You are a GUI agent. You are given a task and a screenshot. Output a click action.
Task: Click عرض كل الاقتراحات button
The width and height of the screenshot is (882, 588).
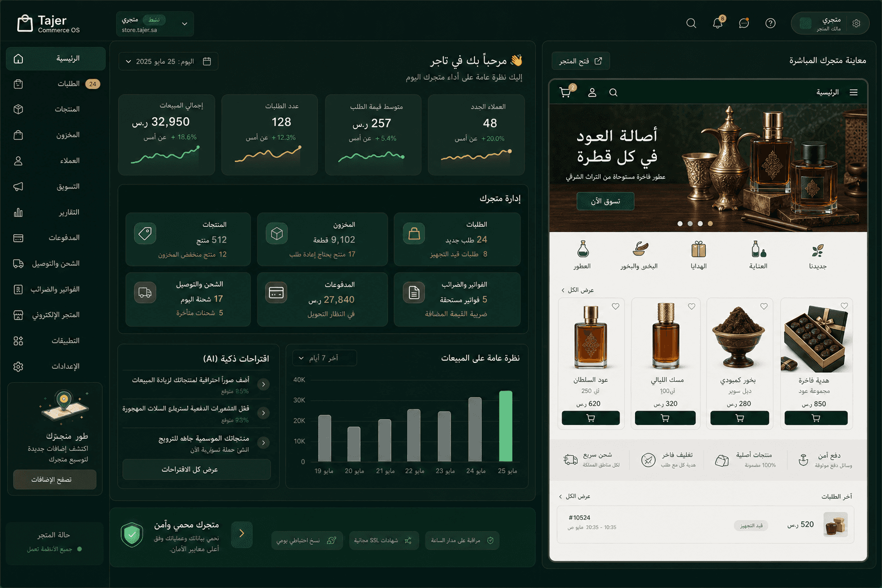pyautogui.click(x=196, y=469)
